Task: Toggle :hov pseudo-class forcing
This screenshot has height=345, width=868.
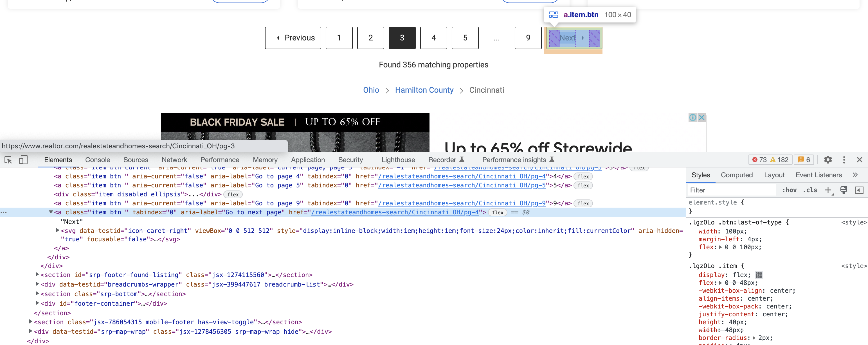Action: (789, 190)
